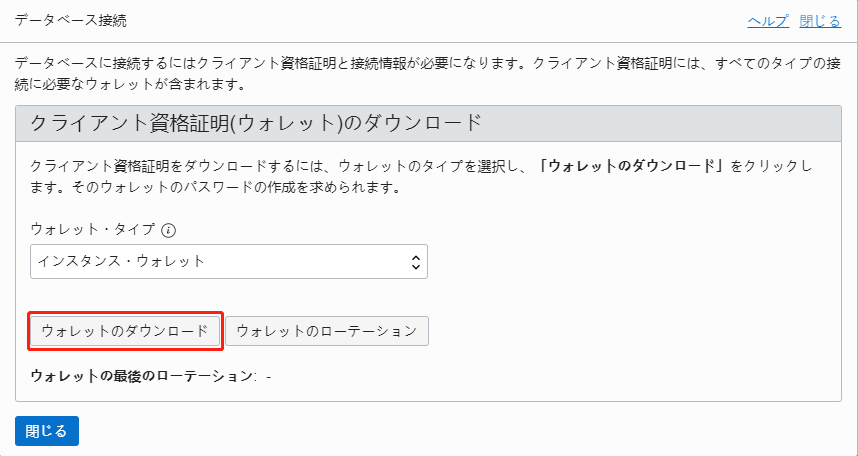Image resolution: width=858 pixels, height=456 pixels.
Task: Click the ウォレット・タイプ field label
Action: [x=93, y=230]
